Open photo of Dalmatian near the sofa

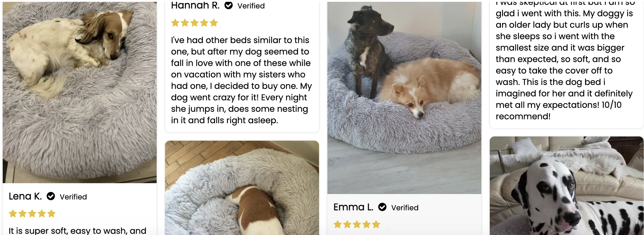tap(567, 186)
